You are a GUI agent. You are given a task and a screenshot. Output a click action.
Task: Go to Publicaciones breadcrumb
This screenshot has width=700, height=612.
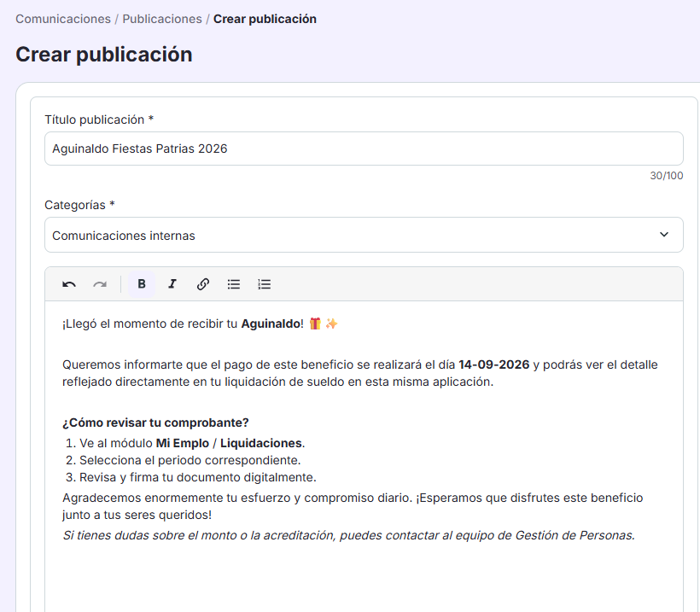coord(162,19)
